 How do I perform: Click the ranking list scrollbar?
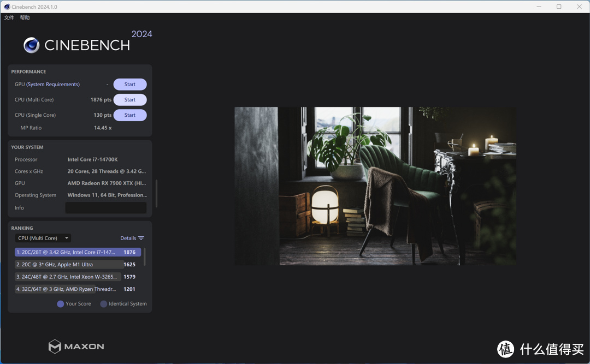coord(144,256)
